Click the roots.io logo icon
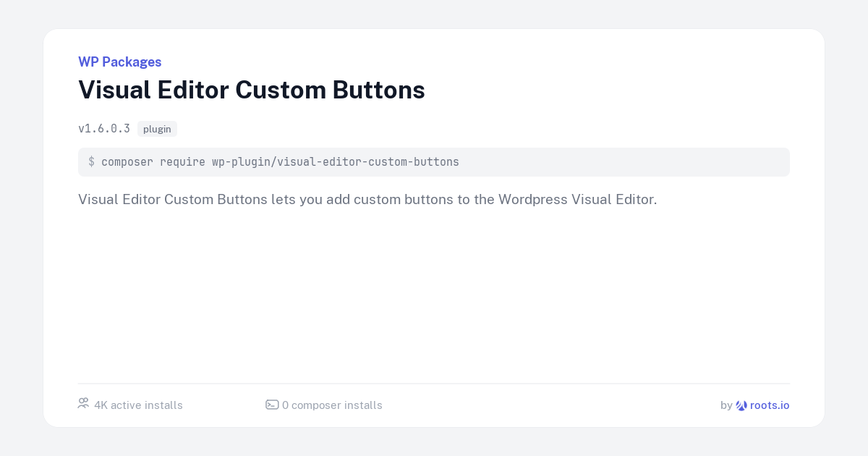The image size is (868, 456). tap(741, 405)
